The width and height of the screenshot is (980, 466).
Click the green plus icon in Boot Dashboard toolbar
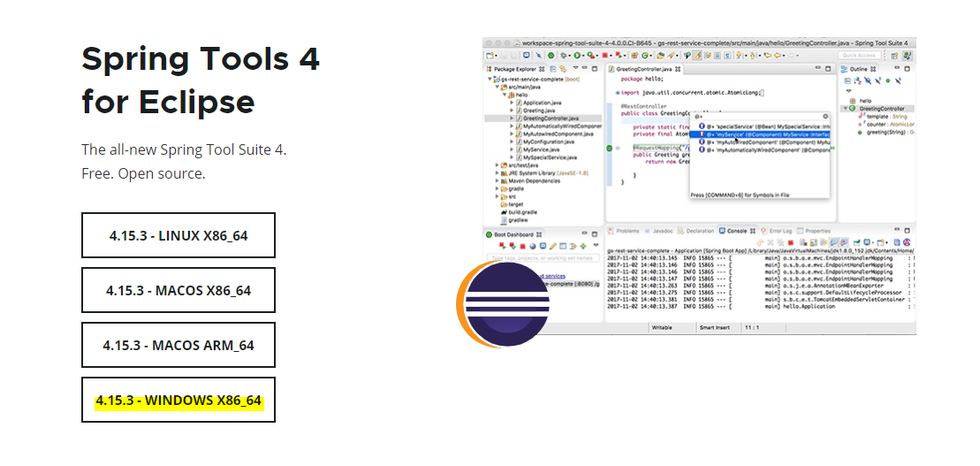pos(583,247)
